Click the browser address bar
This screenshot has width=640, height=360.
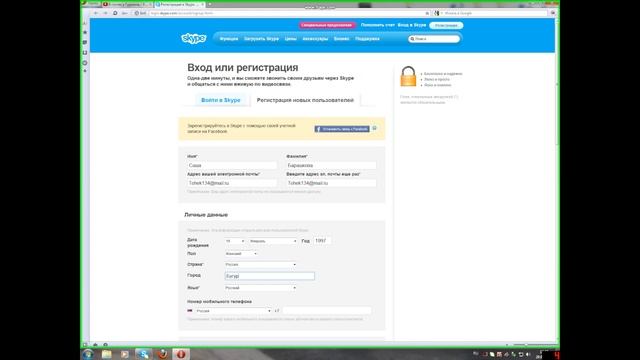click(288, 13)
